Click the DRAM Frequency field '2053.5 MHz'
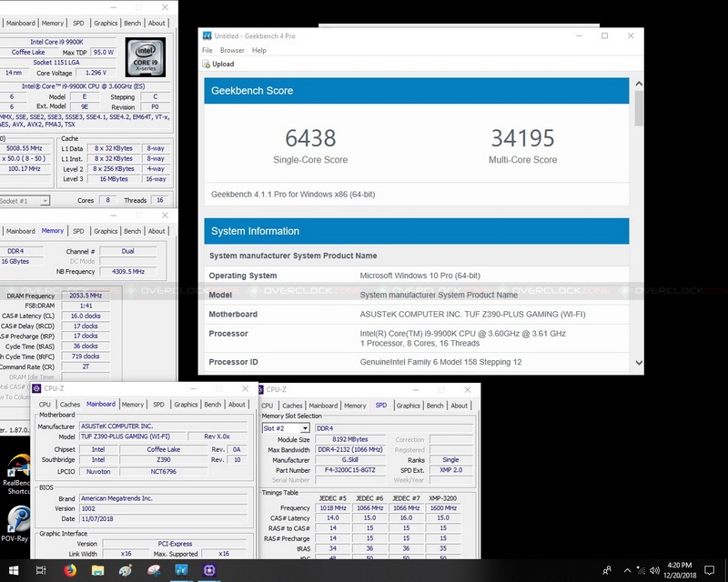 (x=86, y=296)
